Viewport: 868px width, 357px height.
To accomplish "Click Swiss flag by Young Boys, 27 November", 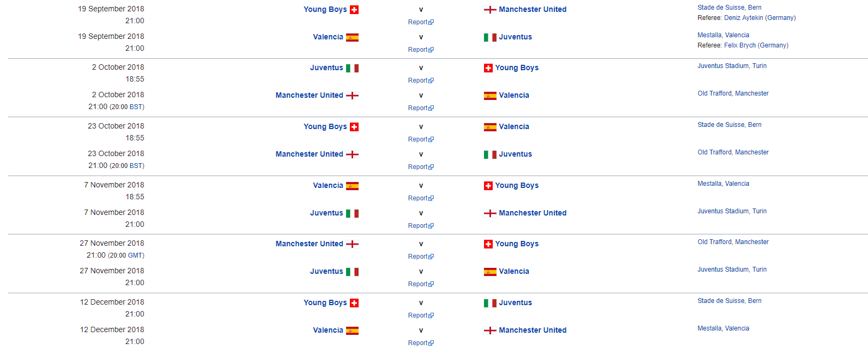I will 488,244.
